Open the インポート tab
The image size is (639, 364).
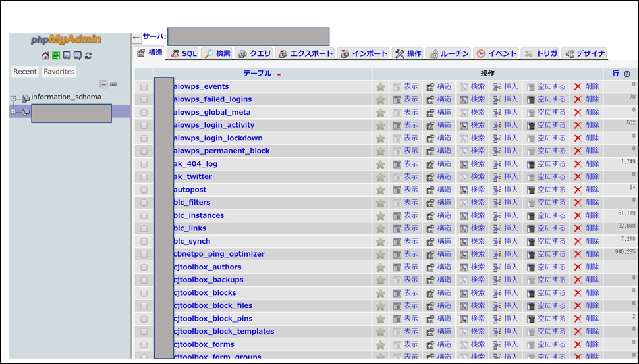tap(364, 54)
